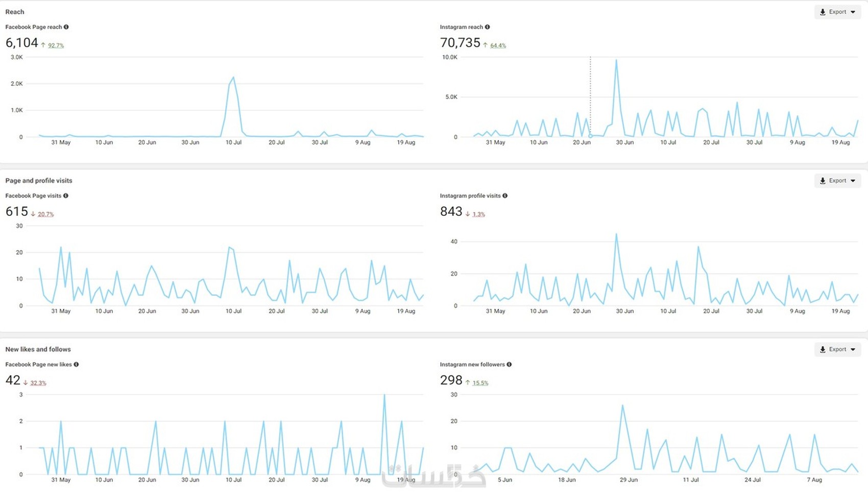Click download icon in New likes Export button

coord(823,350)
